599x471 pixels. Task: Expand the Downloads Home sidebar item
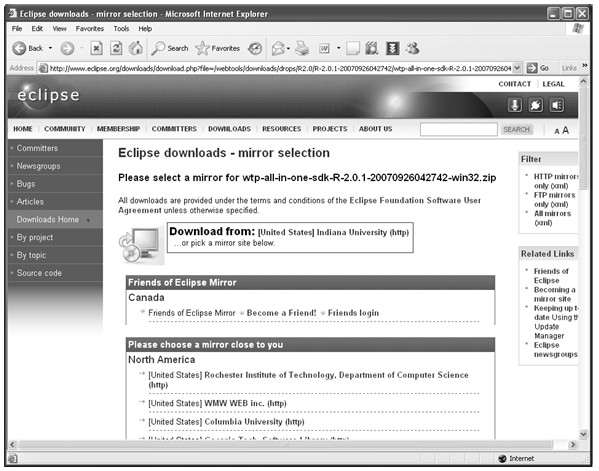tap(89, 220)
